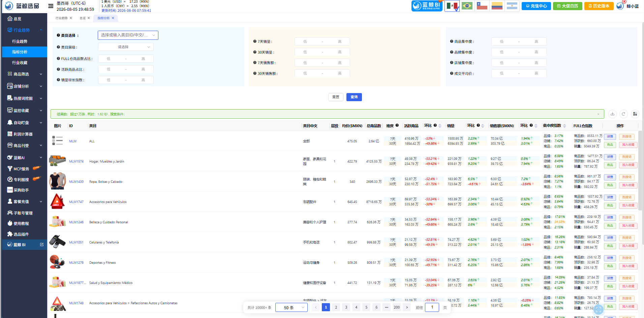This screenshot has width=644, height=318.
Task: Switch to the 总览 tab
Action: tap(83, 18)
